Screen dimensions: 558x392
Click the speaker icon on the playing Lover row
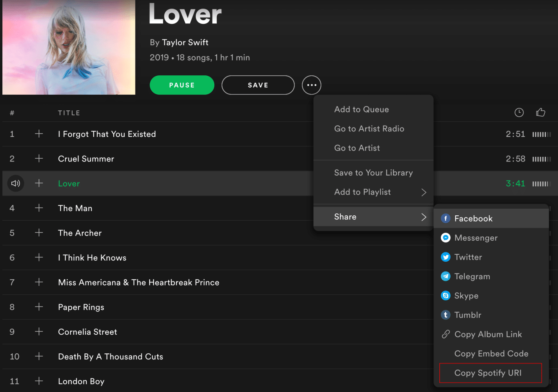pyautogui.click(x=16, y=183)
